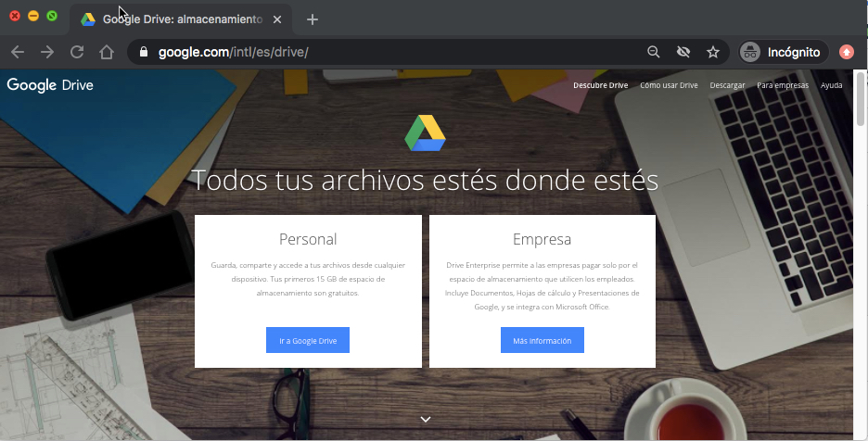Click the crossed-out eye tracking icon
This screenshot has width=868, height=441.
pos(683,52)
